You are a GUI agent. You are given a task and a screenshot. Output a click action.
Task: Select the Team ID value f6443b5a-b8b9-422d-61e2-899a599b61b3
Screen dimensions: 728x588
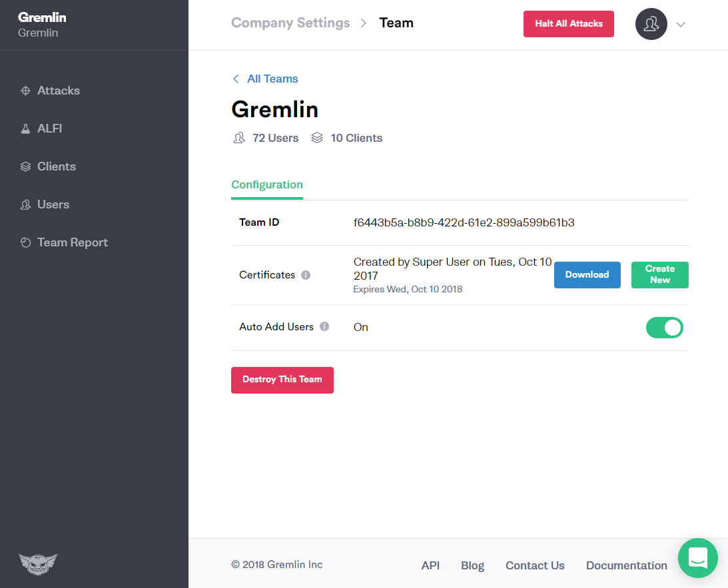[464, 223]
